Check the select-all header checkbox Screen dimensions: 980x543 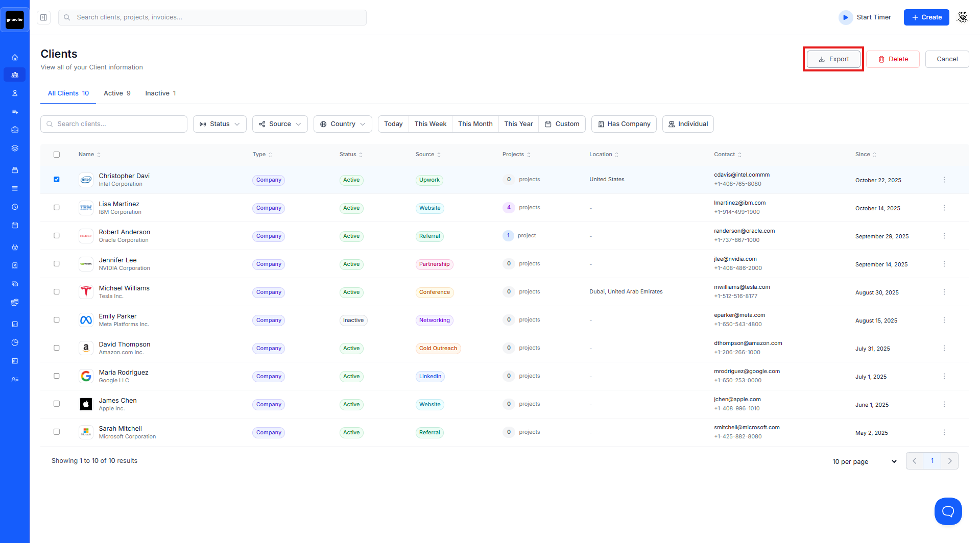tap(57, 155)
